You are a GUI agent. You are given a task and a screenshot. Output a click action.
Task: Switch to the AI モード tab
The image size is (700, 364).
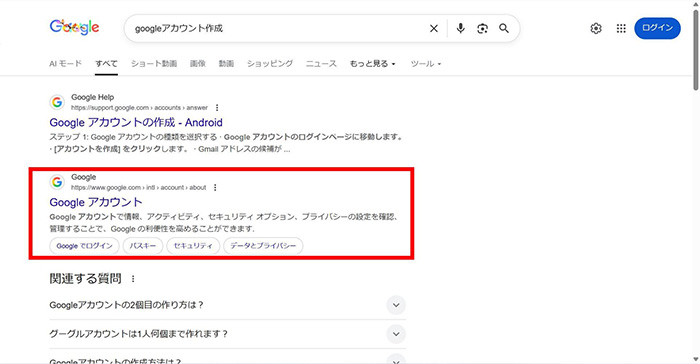66,63
